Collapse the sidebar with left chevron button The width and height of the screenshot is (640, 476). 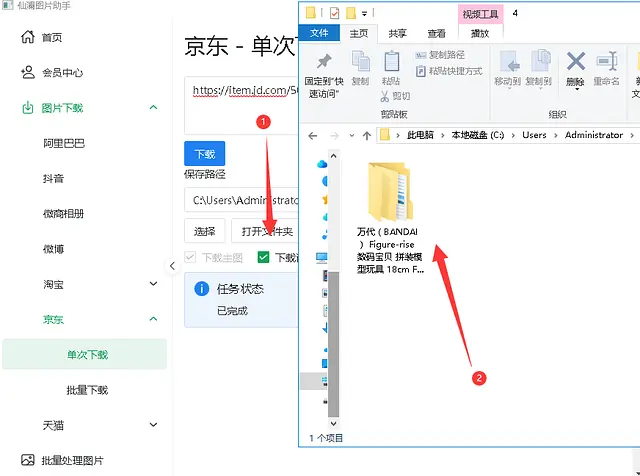172,266
